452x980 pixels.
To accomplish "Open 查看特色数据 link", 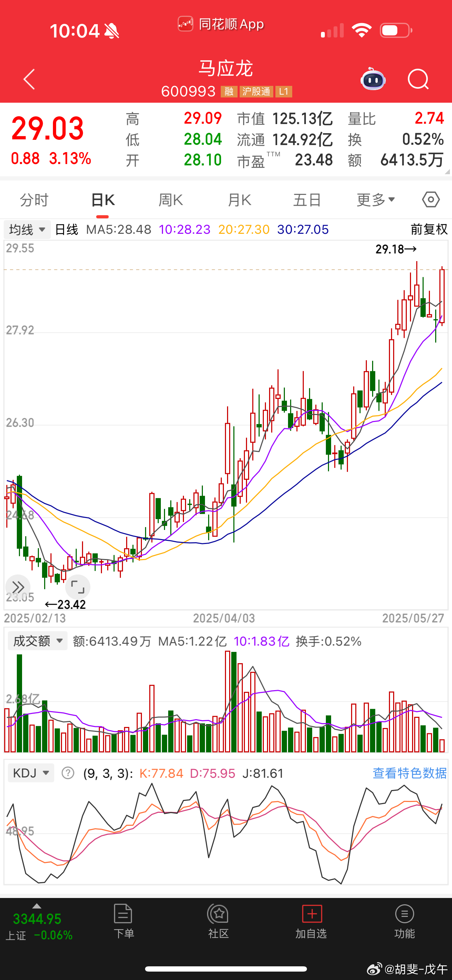I will pyautogui.click(x=409, y=773).
